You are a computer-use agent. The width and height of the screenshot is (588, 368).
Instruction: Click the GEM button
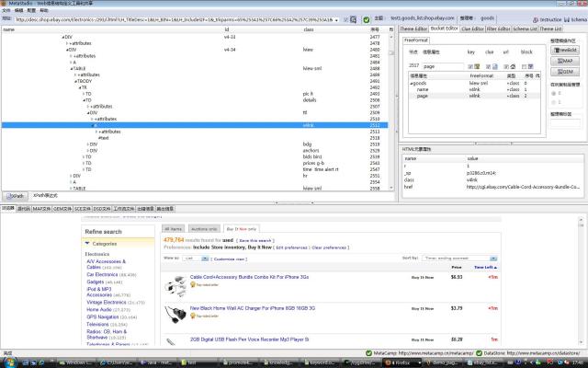pos(565,72)
